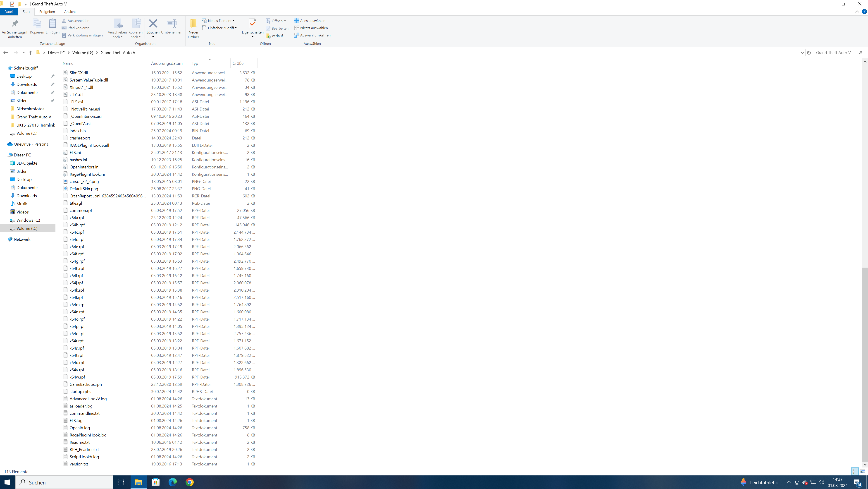This screenshot has width=868, height=489.
Task: Click the Neuer Ordner icon
Action: click(193, 24)
